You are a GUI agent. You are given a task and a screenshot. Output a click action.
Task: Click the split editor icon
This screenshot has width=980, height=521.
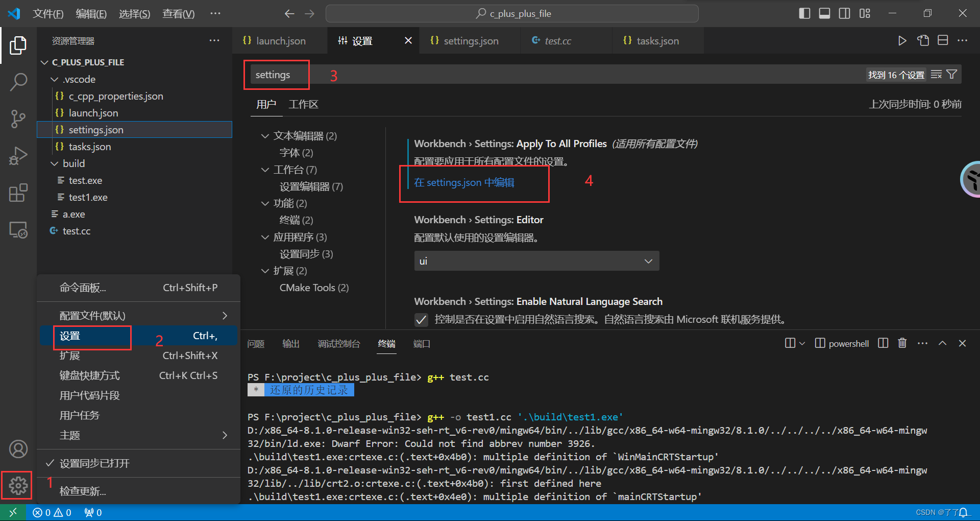tap(943, 40)
